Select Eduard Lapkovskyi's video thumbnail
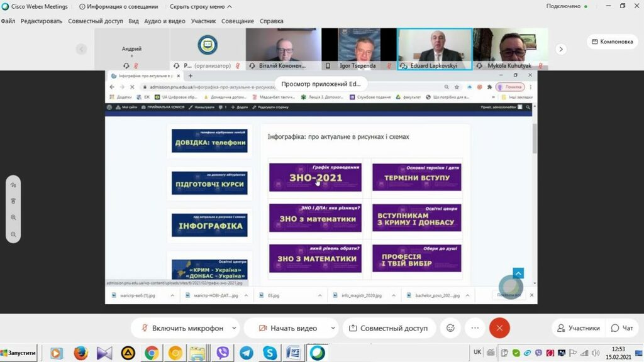Viewport: 644px width, 362px height. click(435, 48)
